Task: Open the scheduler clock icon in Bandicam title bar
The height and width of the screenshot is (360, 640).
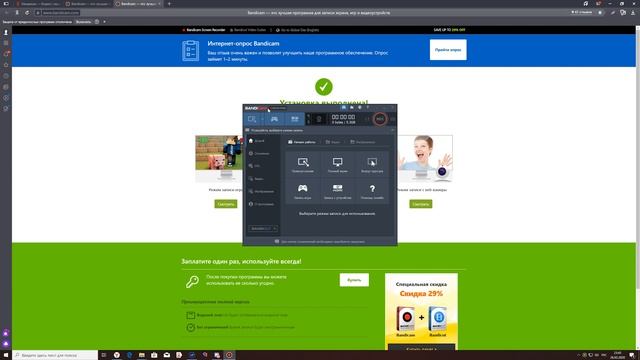Action: pos(360,107)
